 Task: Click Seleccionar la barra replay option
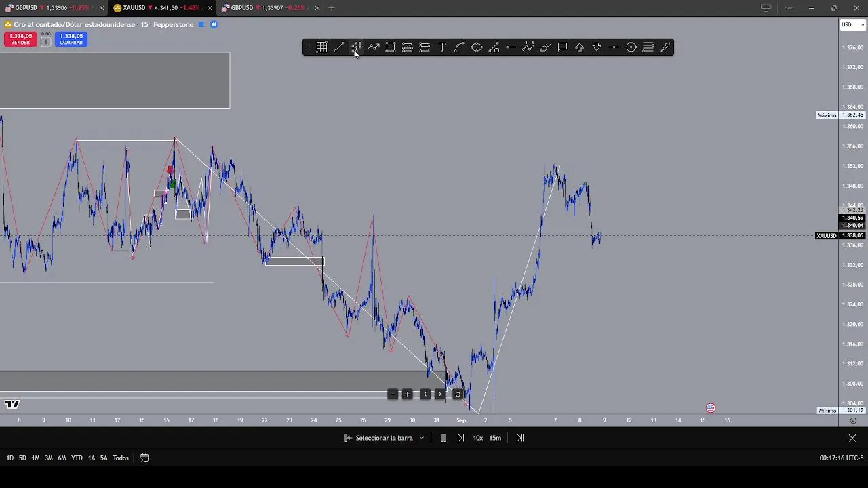point(378,438)
